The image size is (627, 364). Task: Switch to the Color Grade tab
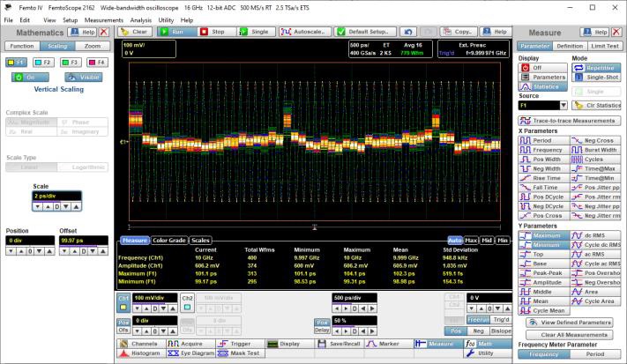[x=169, y=240]
